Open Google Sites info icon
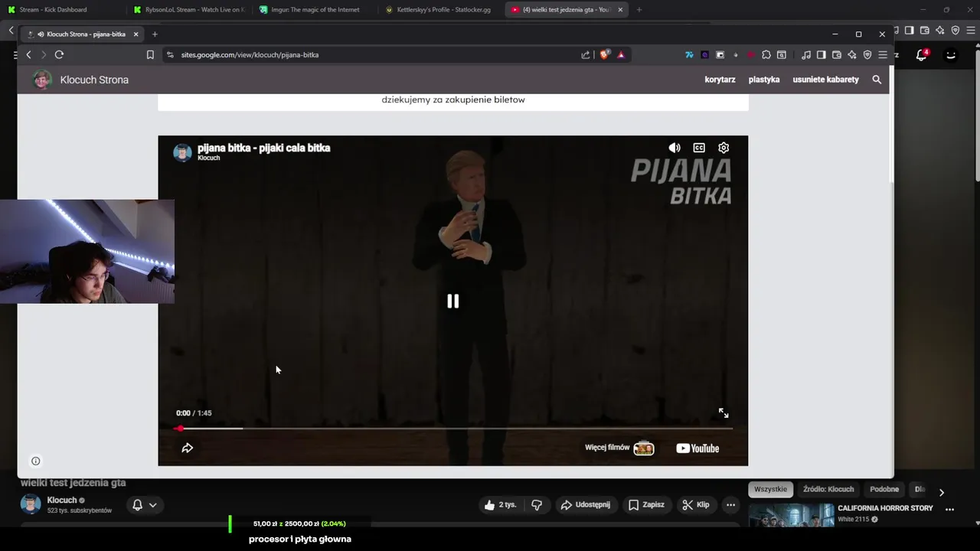The image size is (980, 551). click(x=35, y=461)
